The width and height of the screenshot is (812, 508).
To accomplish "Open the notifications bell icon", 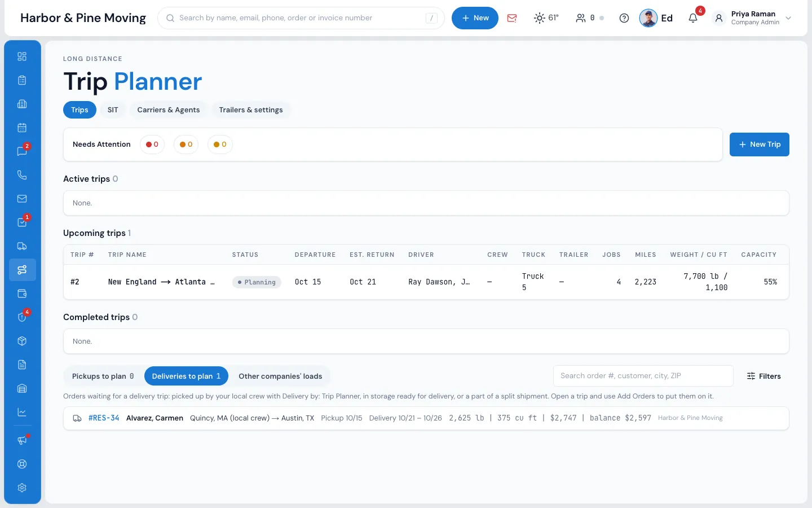I will coord(693,18).
